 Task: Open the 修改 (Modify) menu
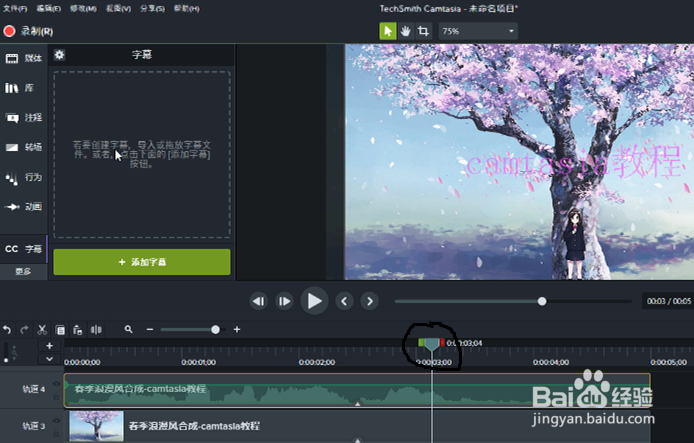83,8
